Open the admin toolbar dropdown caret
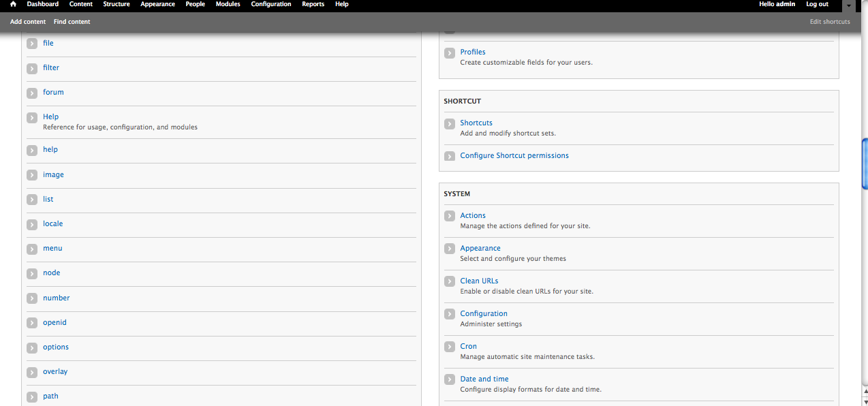The width and height of the screenshot is (868, 406). coord(848,5)
